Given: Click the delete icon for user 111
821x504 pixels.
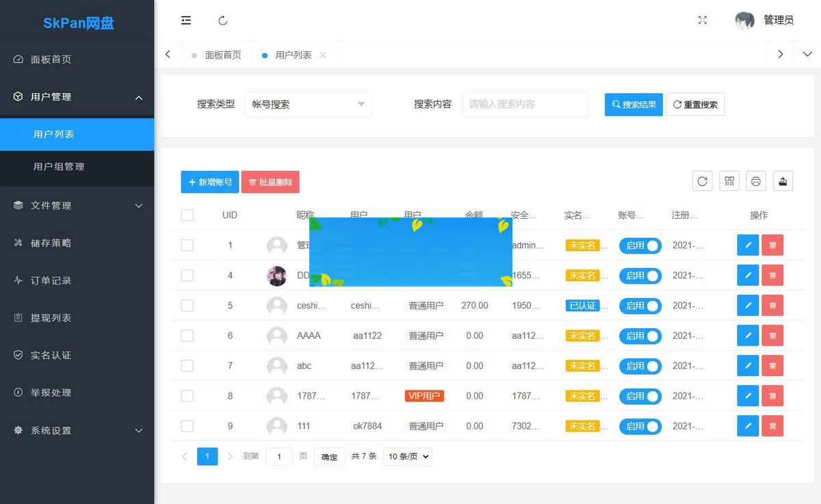Looking at the screenshot, I should pyautogui.click(x=772, y=425).
